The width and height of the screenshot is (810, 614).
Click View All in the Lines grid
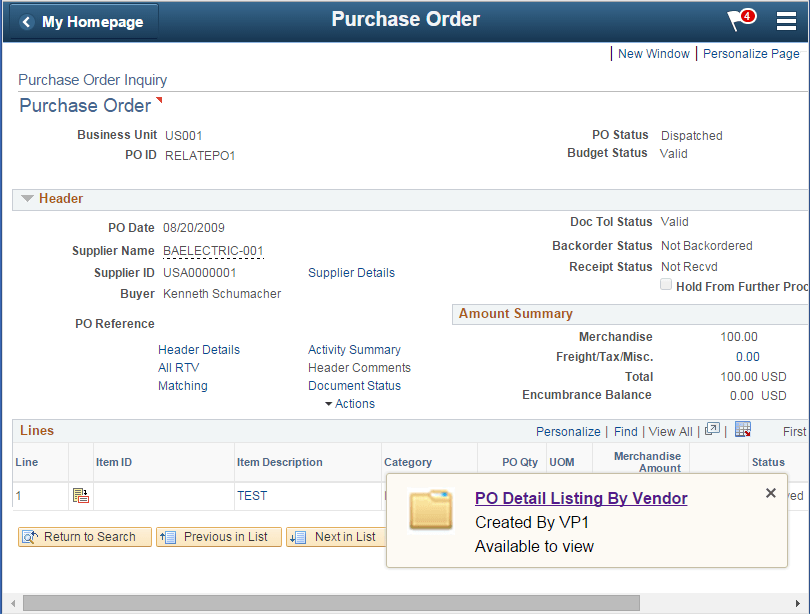click(670, 431)
